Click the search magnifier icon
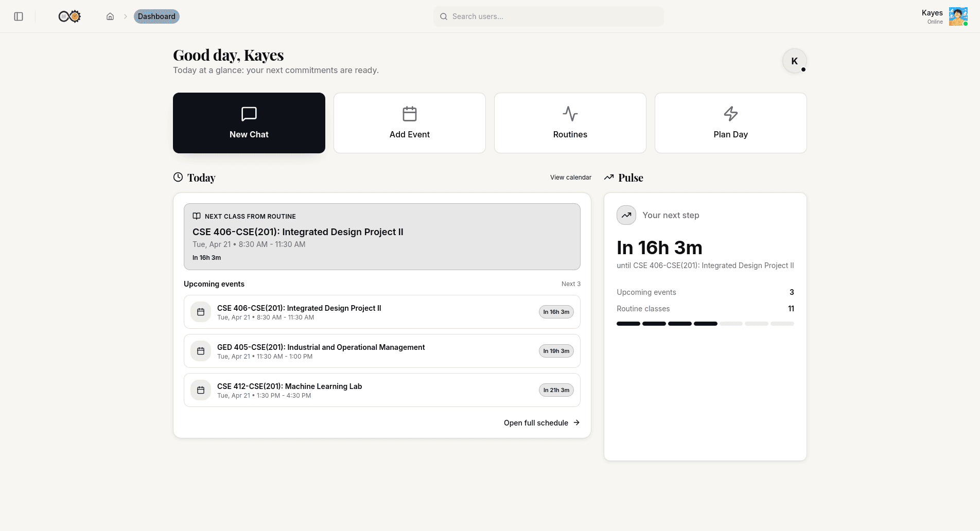980x531 pixels. [444, 16]
